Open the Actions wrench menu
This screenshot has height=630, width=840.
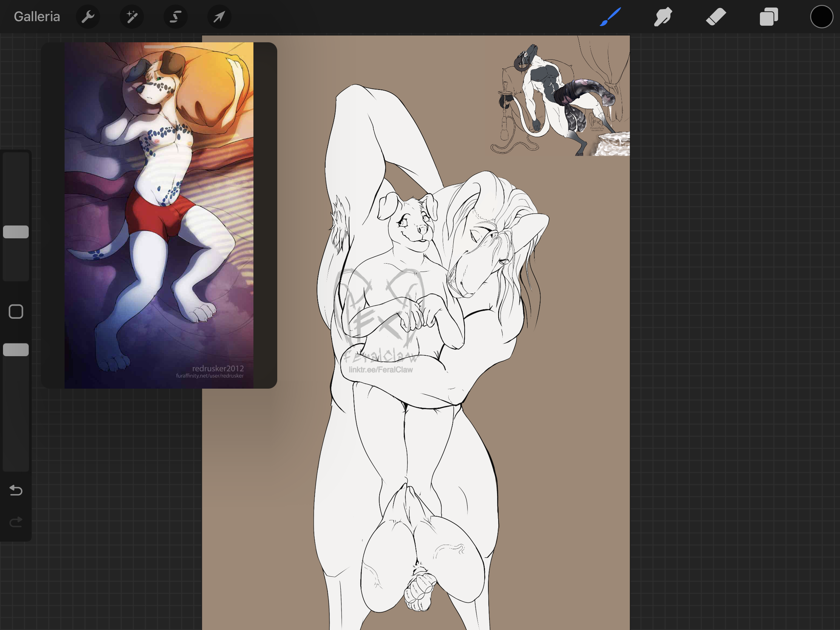click(x=88, y=17)
